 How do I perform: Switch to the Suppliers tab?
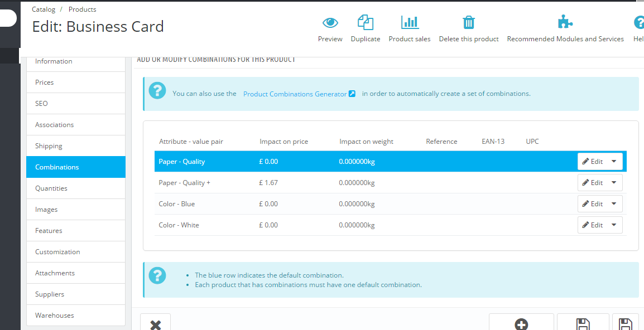pyautogui.click(x=75, y=294)
